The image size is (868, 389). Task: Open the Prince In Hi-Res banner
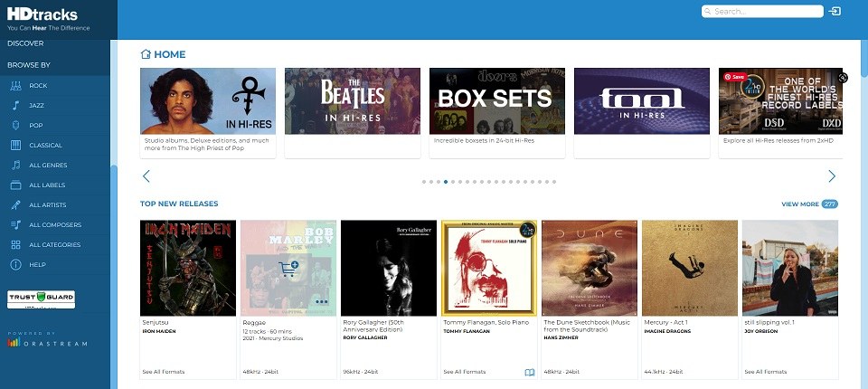click(x=208, y=100)
